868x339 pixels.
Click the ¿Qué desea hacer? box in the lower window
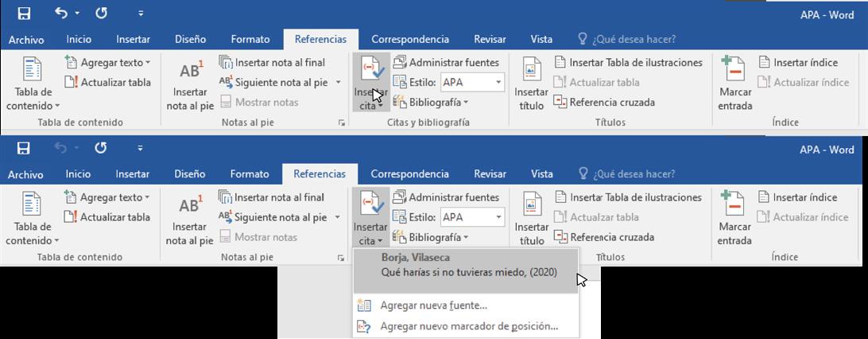point(627,174)
